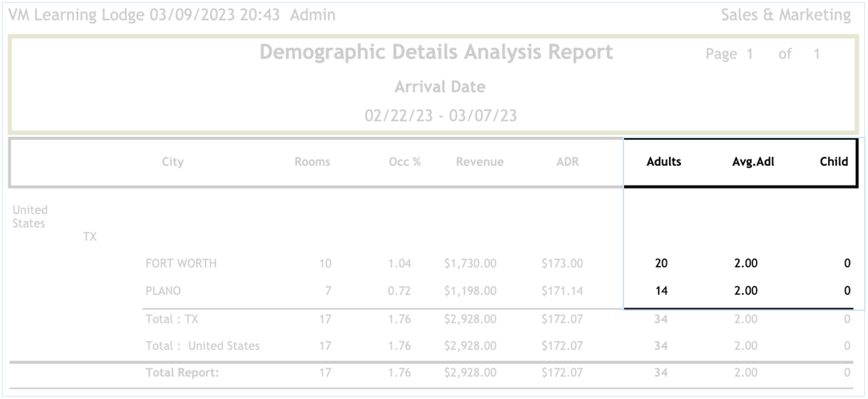Select the Rooms column header
The image size is (868, 399).
pyautogui.click(x=312, y=162)
